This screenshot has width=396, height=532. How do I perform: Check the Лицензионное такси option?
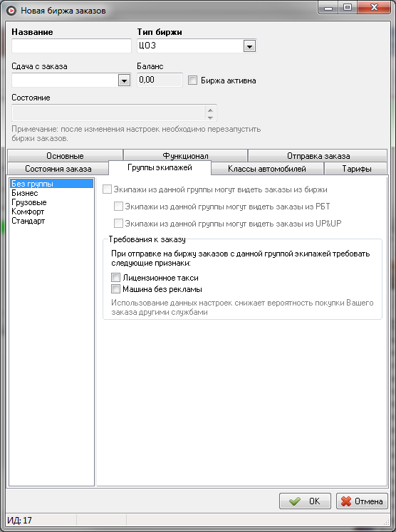tap(115, 278)
